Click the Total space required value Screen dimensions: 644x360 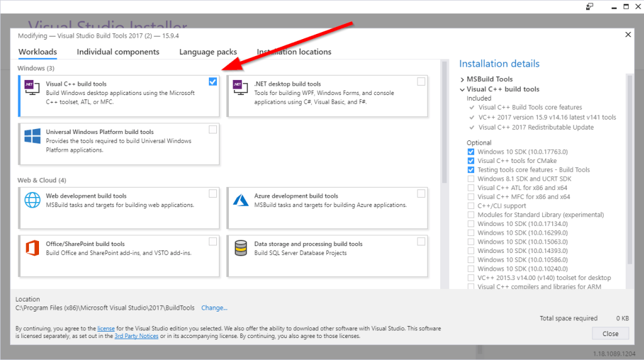622,318
